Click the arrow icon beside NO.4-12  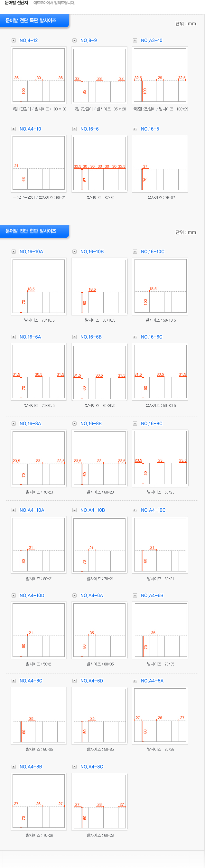pyautogui.click(x=14, y=41)
